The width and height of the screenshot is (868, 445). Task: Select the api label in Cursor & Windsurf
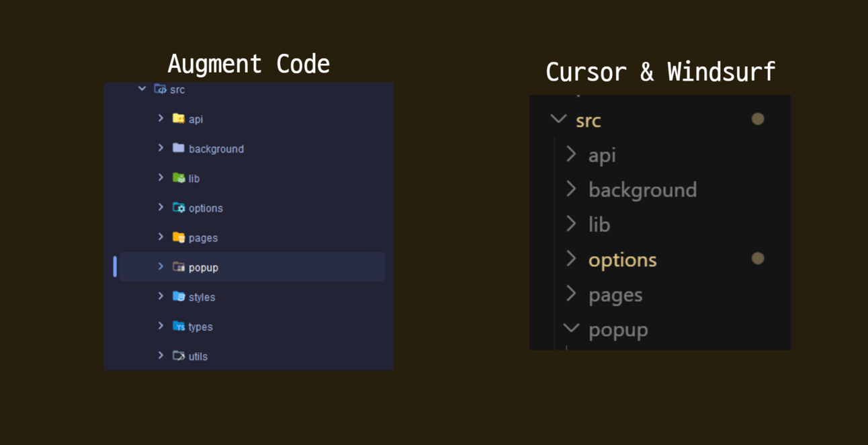tap(602, 156)
